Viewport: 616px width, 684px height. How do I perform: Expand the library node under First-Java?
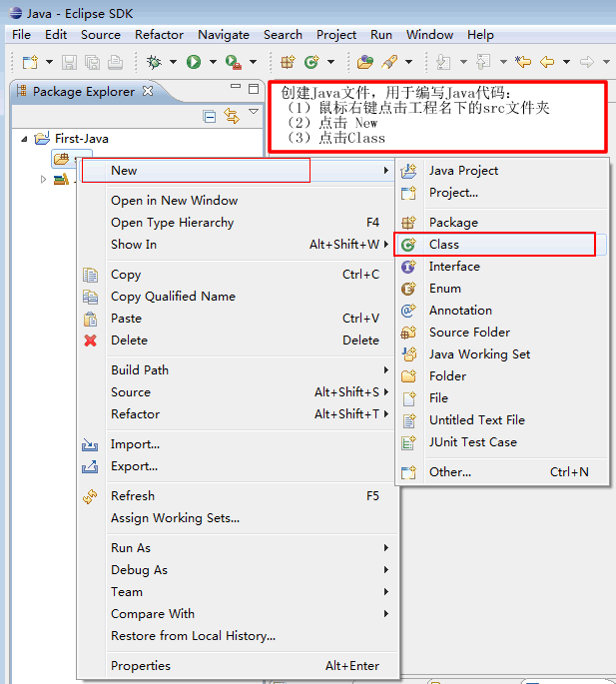pyautogui.click(x=43, y=180)
